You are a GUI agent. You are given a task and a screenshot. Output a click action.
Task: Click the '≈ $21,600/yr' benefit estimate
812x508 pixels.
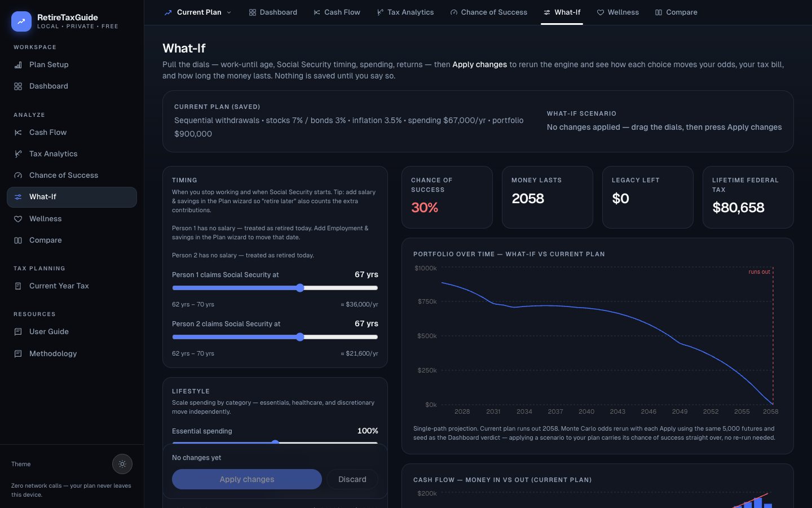[x=359, y=353]
